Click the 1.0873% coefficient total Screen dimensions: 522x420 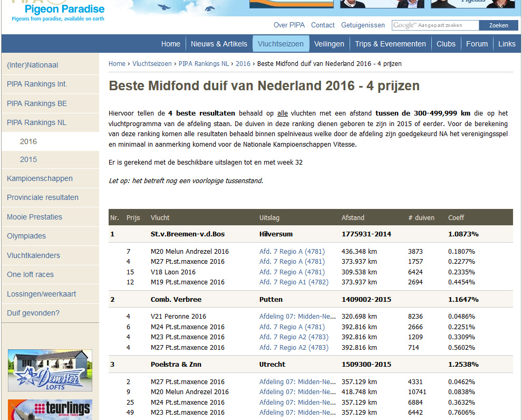(463, 234)
